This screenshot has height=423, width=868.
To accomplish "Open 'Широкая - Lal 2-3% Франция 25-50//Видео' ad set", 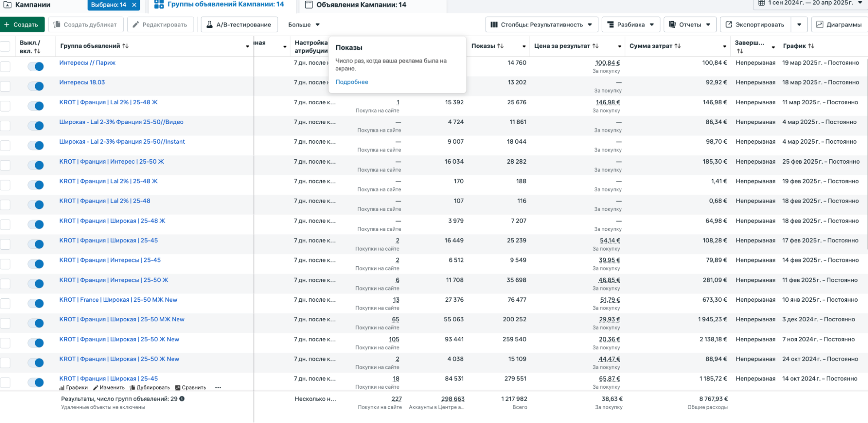I will pos(121,122).
